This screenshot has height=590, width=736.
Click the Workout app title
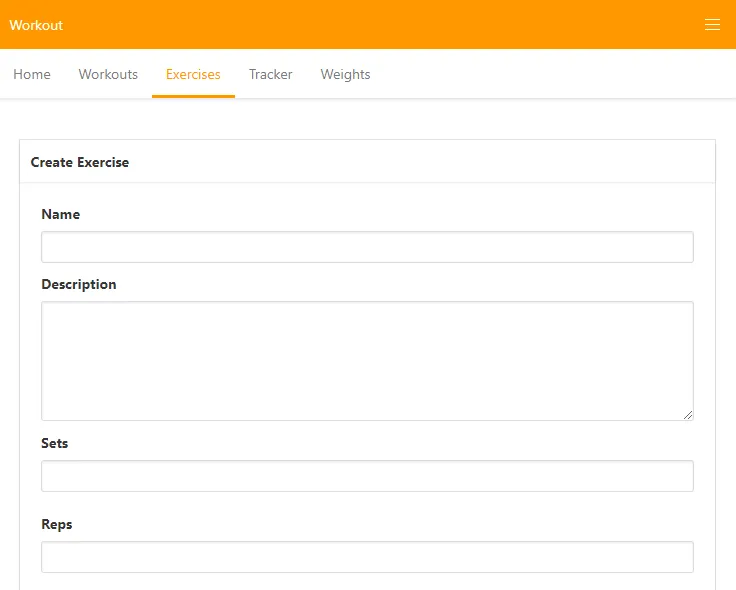(x=36, y=25)
